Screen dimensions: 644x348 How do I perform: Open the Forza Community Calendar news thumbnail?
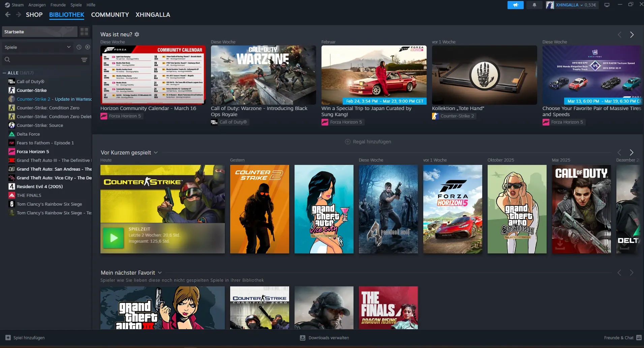point(153,75)
